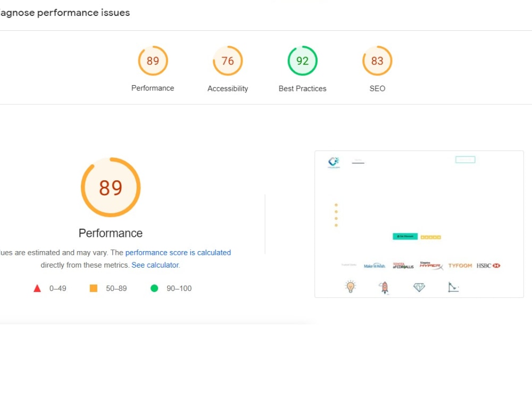Click the large 89 Performance gauge

pyautogui.click(x=111, y=187)
